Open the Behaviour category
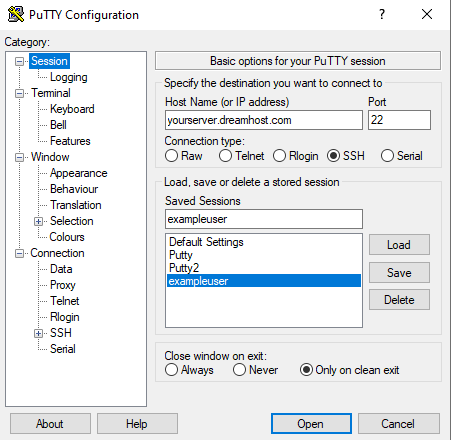Image resolution: width=451 pixels, height=440 pixels. pos(74,189)
